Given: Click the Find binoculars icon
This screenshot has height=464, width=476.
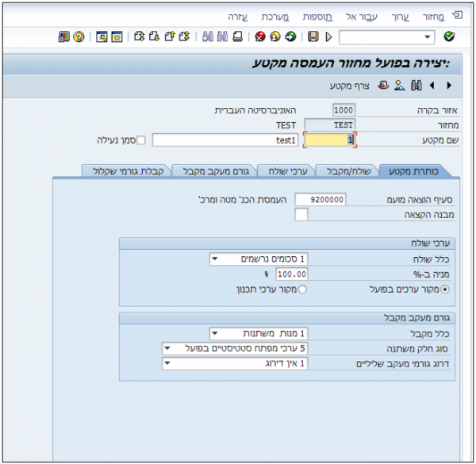Looking at the screenshot, I should [x=222, y=36].
